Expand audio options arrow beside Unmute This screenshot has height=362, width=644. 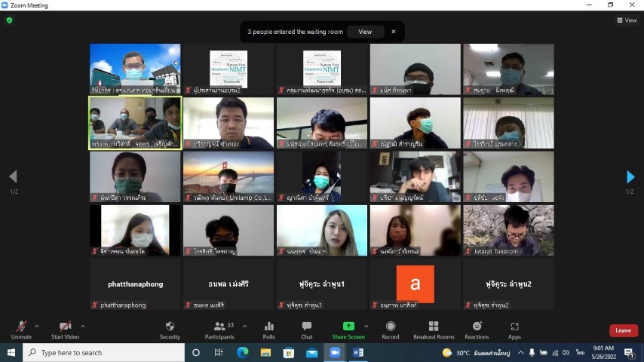(x=37, y=326)
